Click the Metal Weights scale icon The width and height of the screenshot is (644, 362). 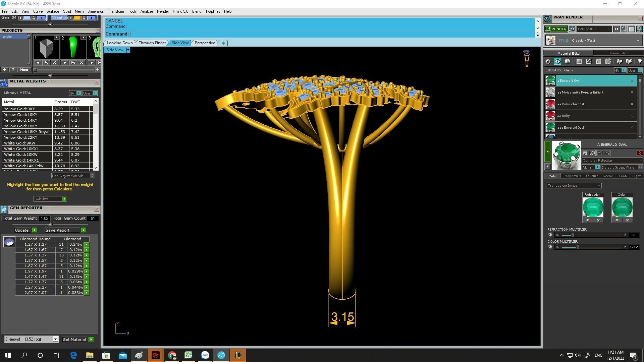4,83
